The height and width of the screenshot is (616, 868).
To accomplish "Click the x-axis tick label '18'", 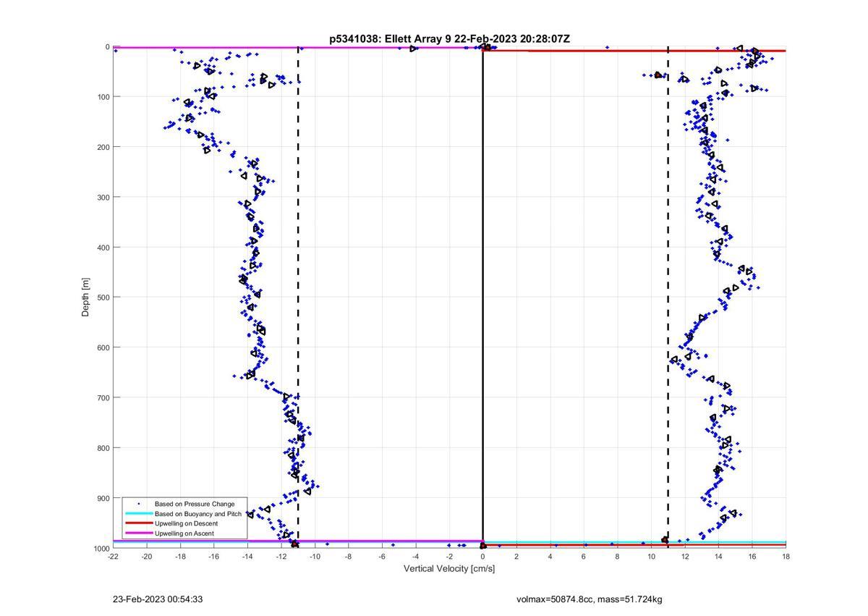I will click(786, 557).
